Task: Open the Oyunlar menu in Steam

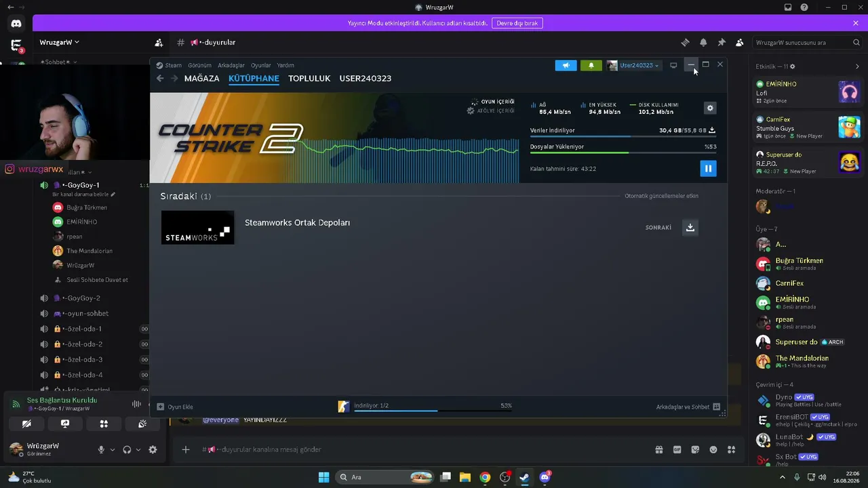Action: tap(261, 66)
